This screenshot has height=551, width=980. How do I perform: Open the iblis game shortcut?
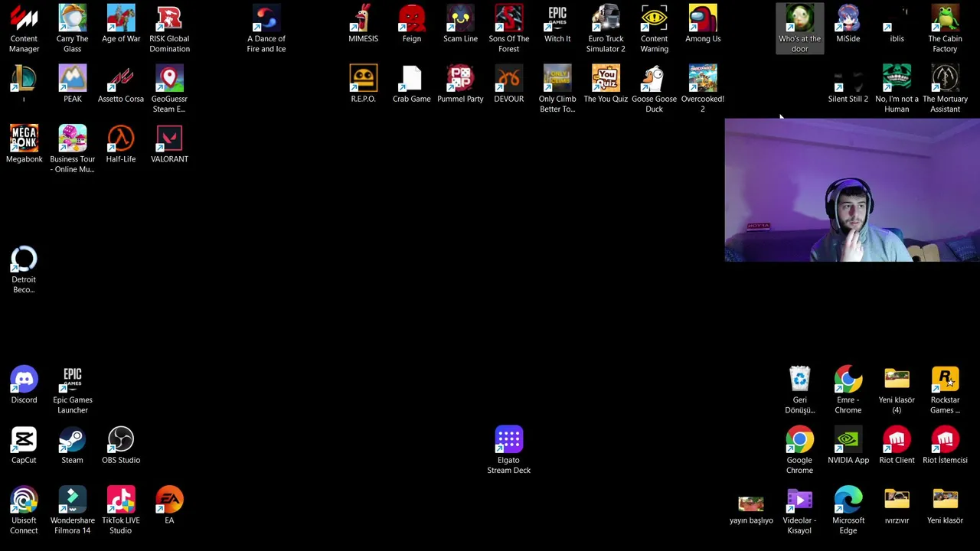(x=897, y=24)
